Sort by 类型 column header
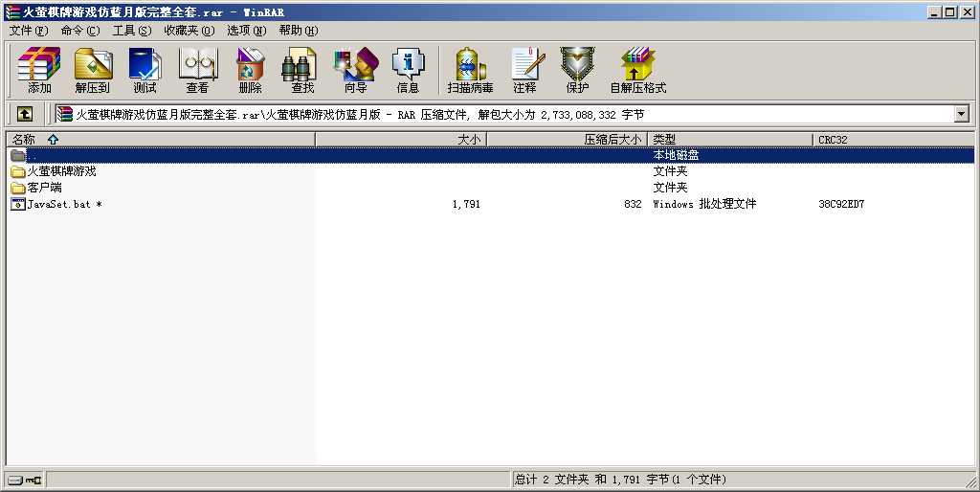Screen dimensions: 980x492 tap(730, 140)
